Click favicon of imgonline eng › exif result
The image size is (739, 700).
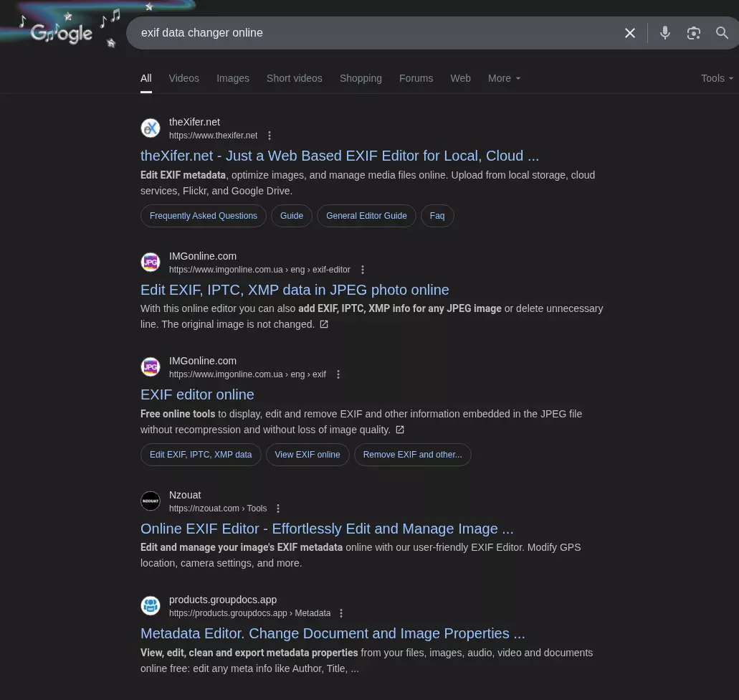tap(151, 367)
